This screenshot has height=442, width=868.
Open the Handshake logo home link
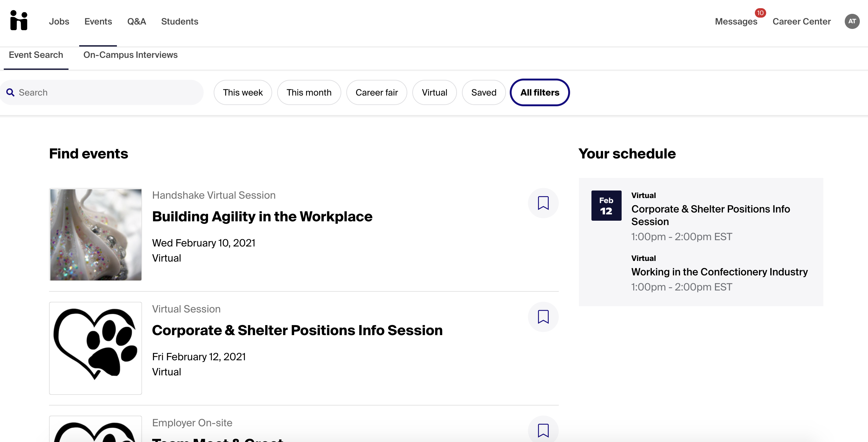pos(19,20)
